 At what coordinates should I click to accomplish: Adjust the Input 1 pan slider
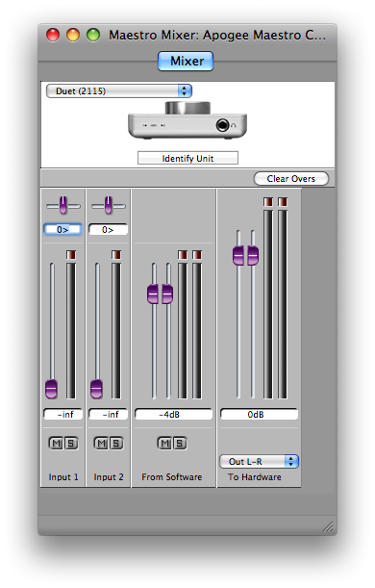tap(62, 206)
